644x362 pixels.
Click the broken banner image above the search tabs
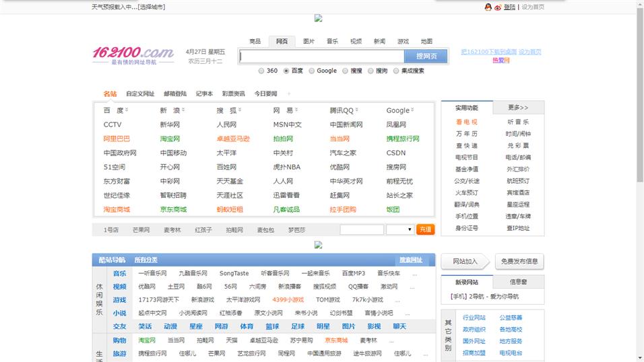coord(319,18)
